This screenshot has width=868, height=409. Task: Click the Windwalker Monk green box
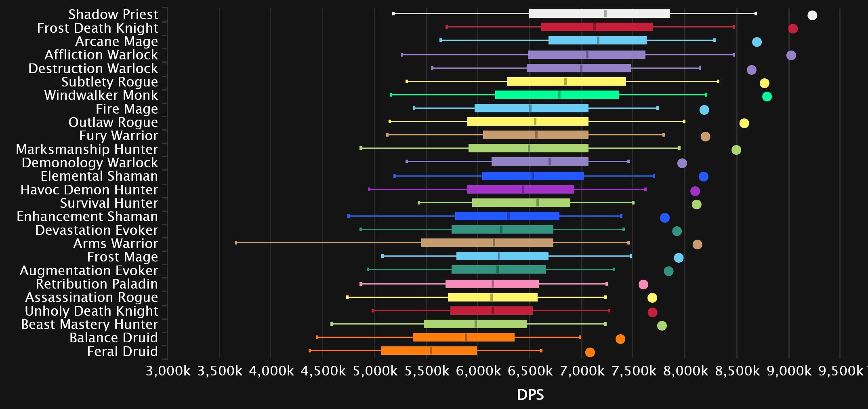tap(557, 95)
